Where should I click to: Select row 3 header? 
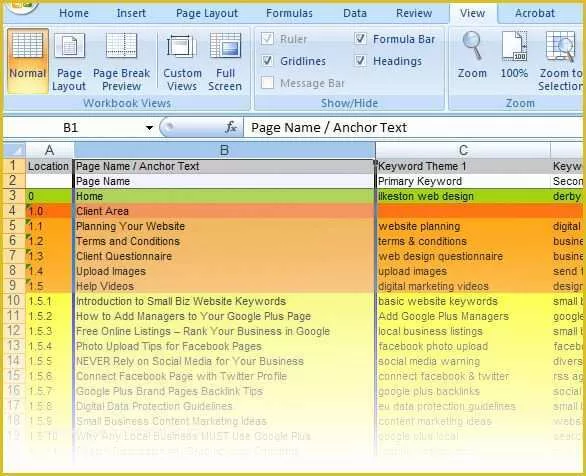14,195
